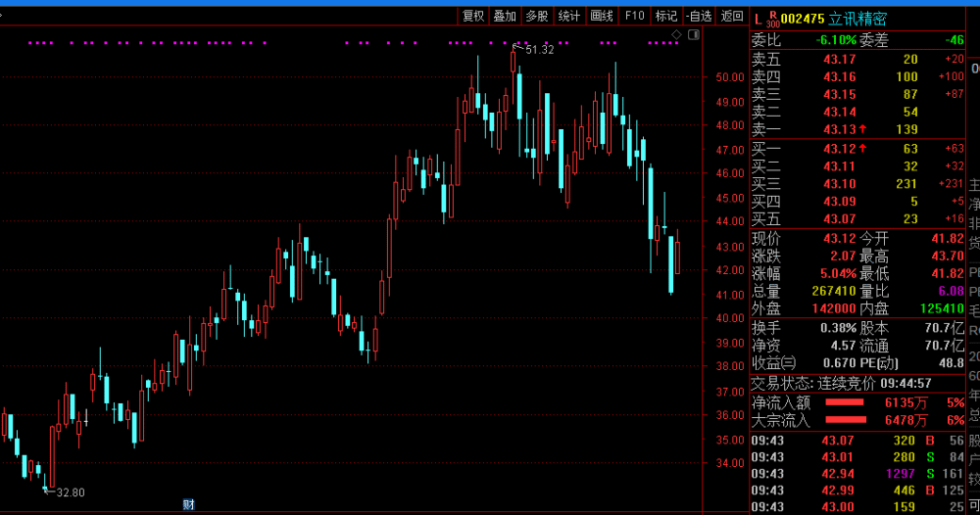Click the 32.80 low price label
The height and width of the screenshot is (515, 980).
(x=70, y=492)
